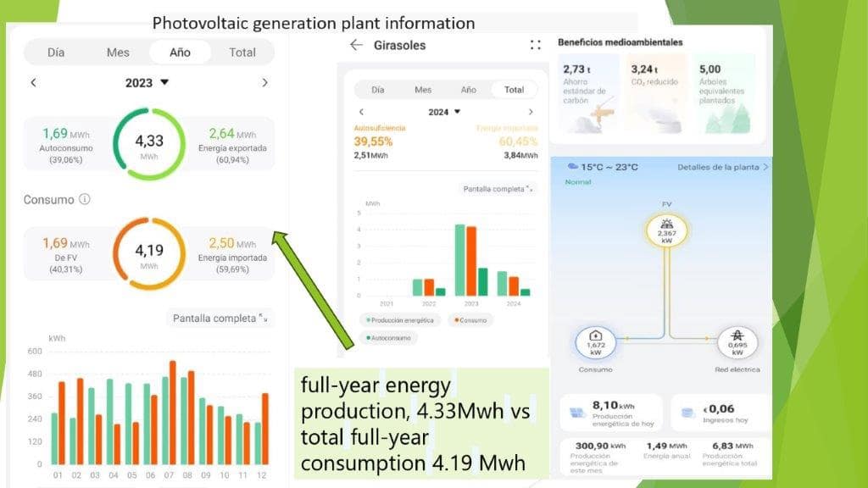
Task: Click Pantalla completa above the monthly kWh chart
Action: [220, 319]
